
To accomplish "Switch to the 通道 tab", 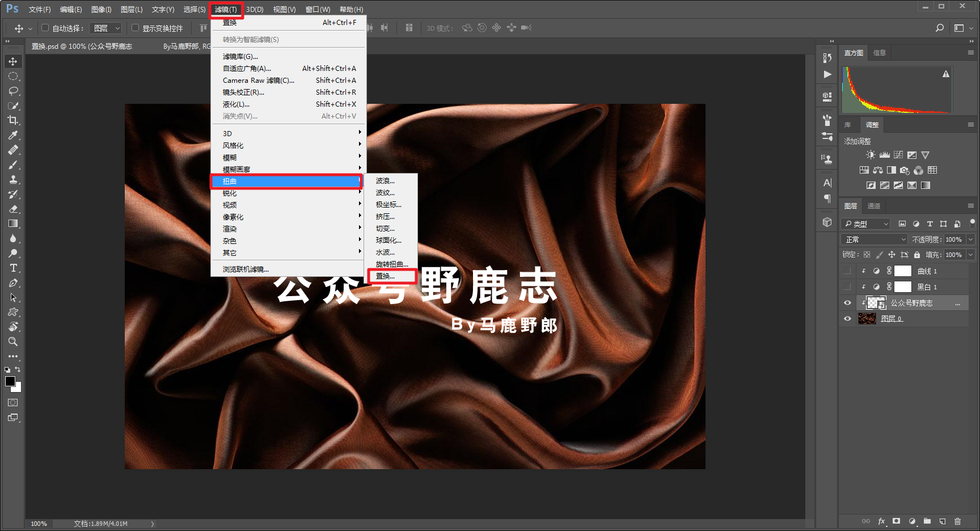I will point(874,206).
